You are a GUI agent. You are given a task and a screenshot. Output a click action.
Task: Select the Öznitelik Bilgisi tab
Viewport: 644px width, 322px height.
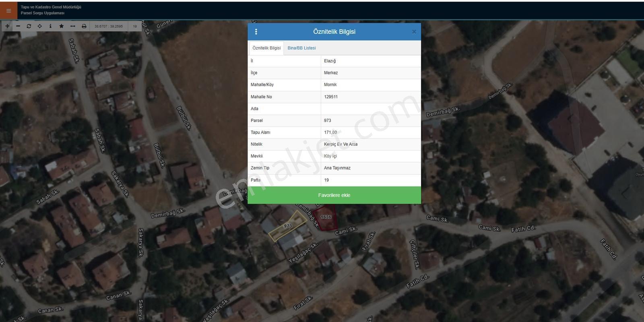coord(266,48)
